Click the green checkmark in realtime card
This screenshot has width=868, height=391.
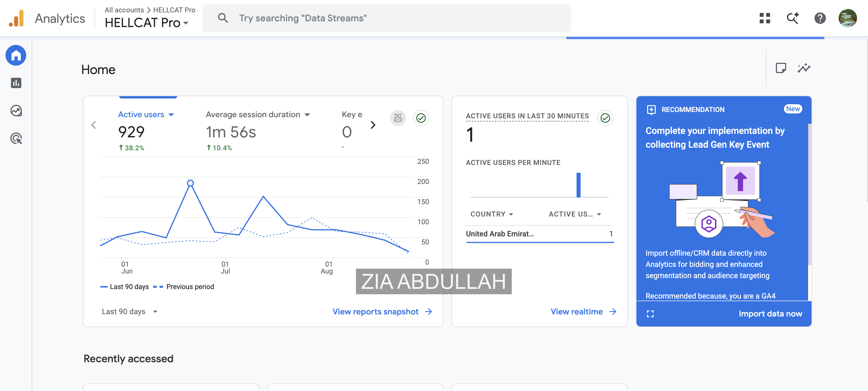tap(605, 118)
